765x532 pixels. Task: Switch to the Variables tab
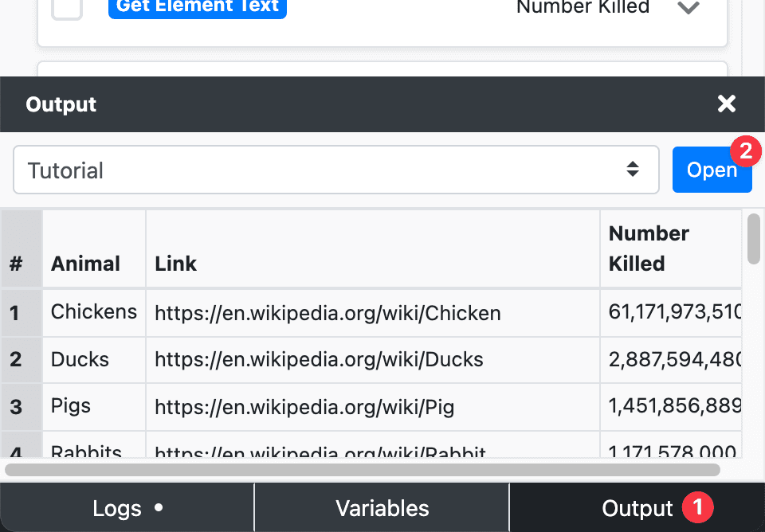[x=382, y=508]
